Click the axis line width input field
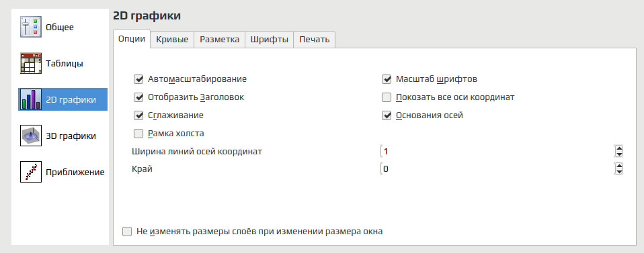This screenshot has height=253, width=644. (x=497, y=151)
